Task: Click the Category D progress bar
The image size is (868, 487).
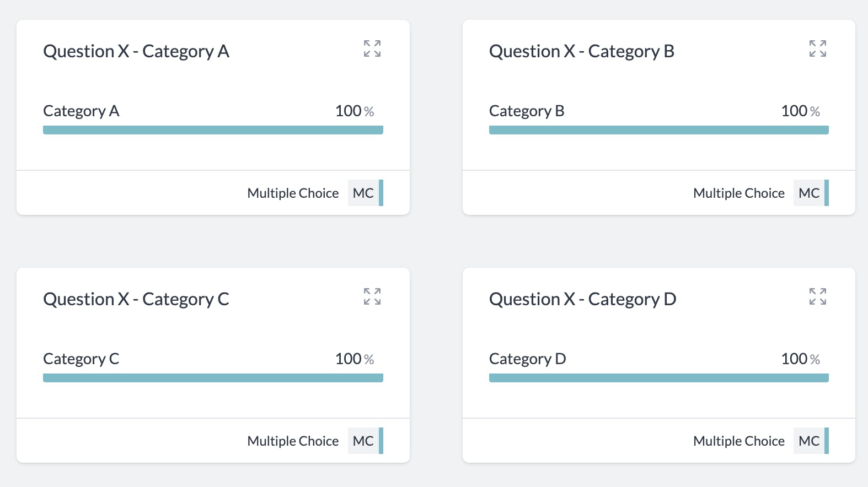Action: point(658,378)
